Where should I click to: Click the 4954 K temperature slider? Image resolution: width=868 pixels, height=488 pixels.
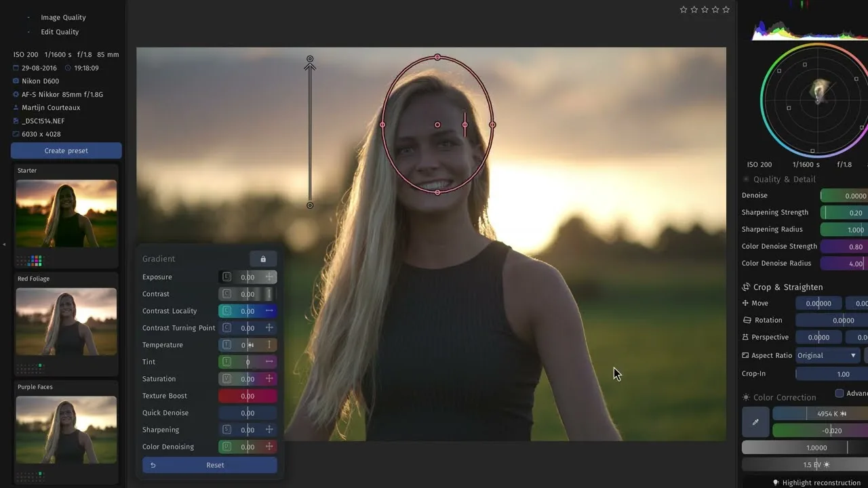pos(821,413)
